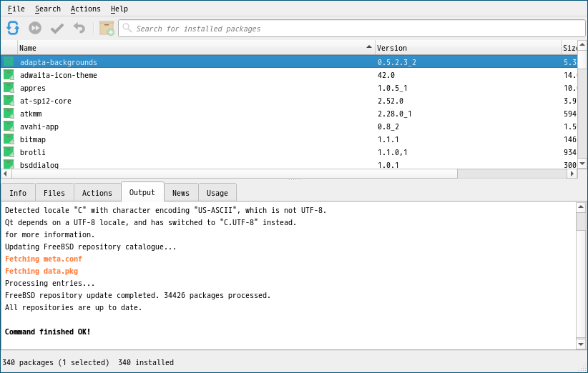Viewport: 588px width, 373px height.
Task: Click the undo arrow toolbar icon
Action: coord(79,28)
